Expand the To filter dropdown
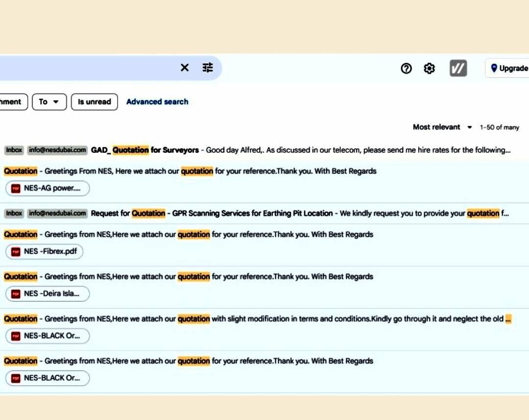The width and height of the screenshot is (529, 420). click(49, 102)
